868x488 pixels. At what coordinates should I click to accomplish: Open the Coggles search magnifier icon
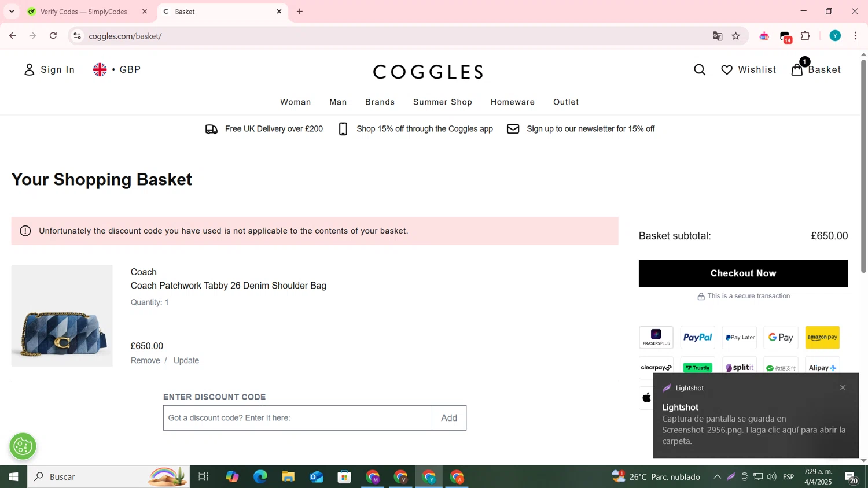tap(700, 70)
